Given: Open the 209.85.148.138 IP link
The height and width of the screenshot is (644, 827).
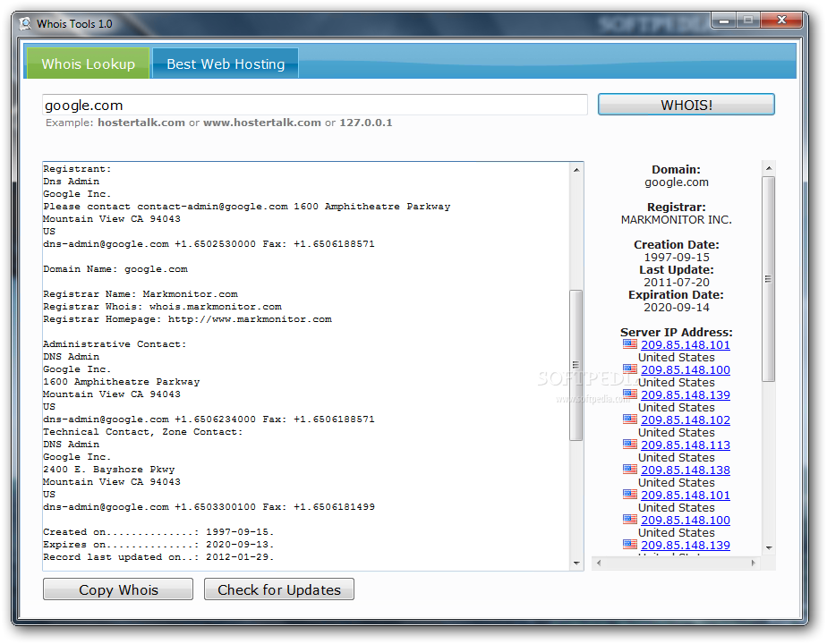Looking at the screenshot, I should (685, 470).
